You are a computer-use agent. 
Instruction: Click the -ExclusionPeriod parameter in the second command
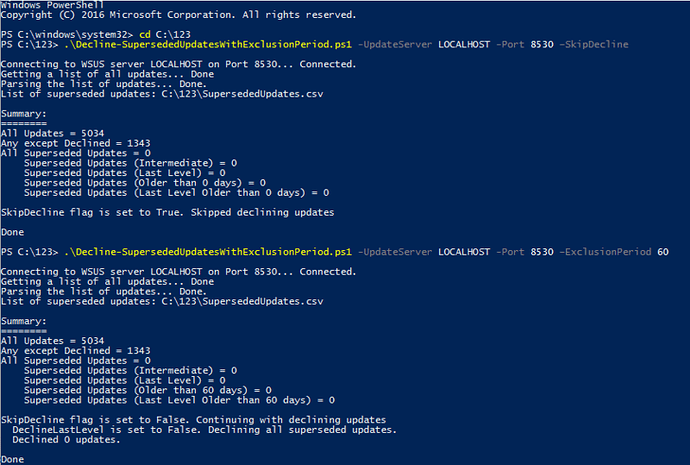point(605,252)
